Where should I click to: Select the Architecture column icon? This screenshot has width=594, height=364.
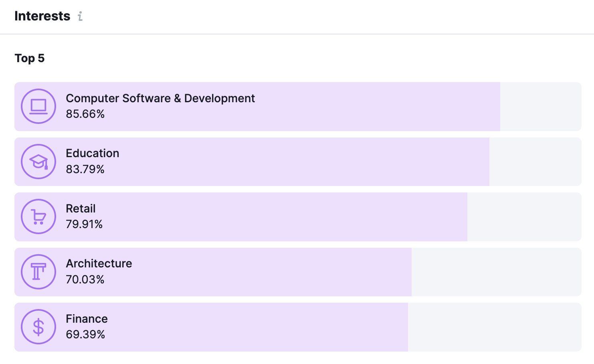[x=38, y=271]
